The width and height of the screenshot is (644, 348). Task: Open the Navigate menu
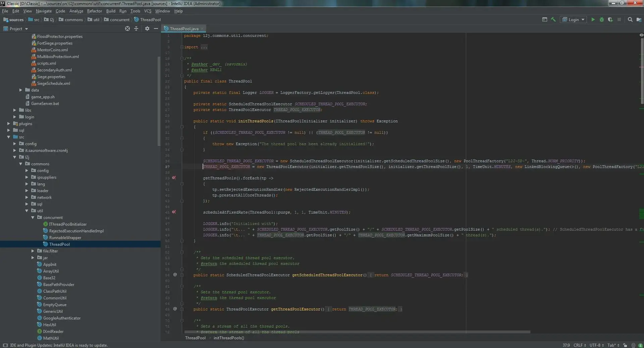44,11
